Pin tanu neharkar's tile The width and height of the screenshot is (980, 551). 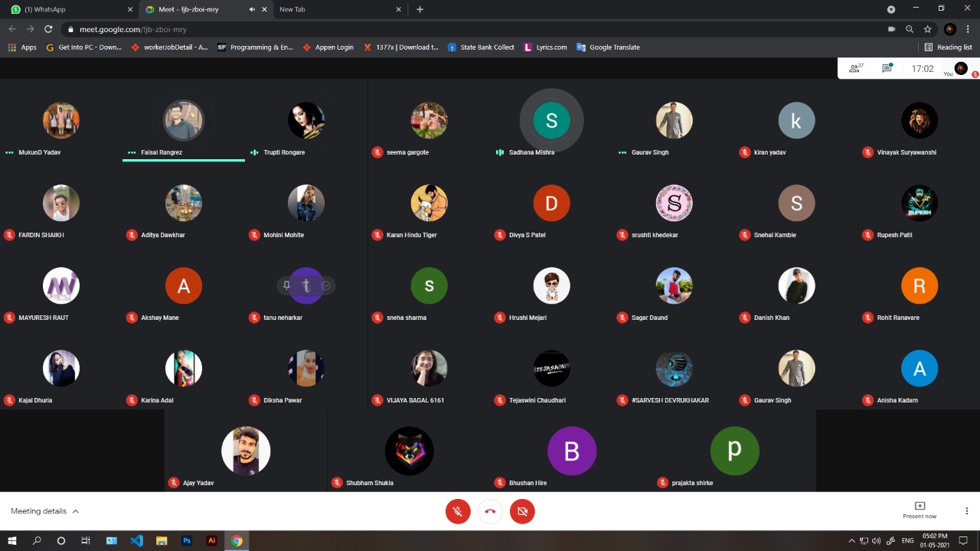click(x=286, y=285)
